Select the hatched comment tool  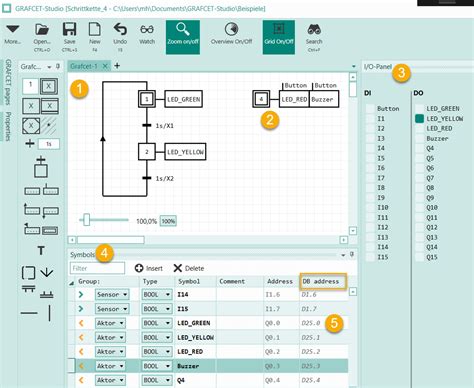pos(49,126)
